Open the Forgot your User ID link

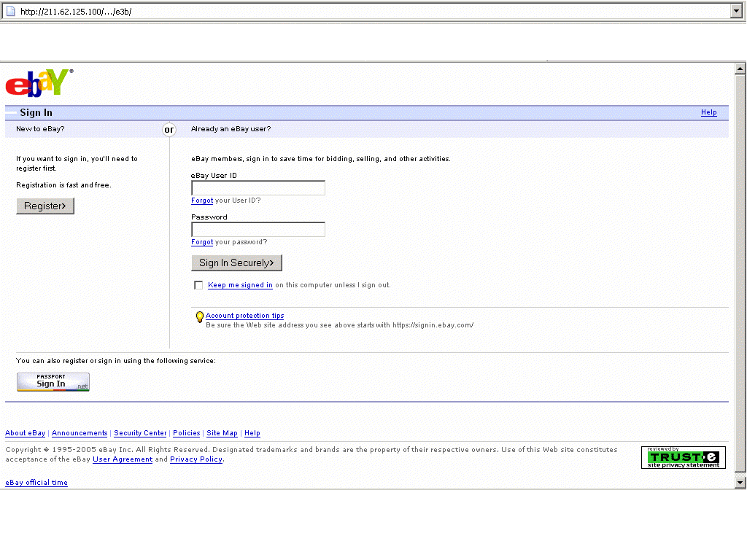(x=202, y=201)
